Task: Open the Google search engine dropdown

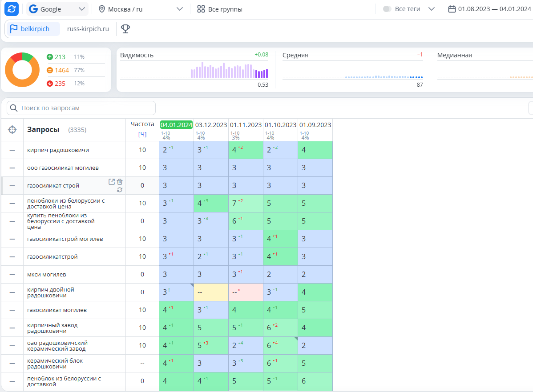Action: coord(57,9)
